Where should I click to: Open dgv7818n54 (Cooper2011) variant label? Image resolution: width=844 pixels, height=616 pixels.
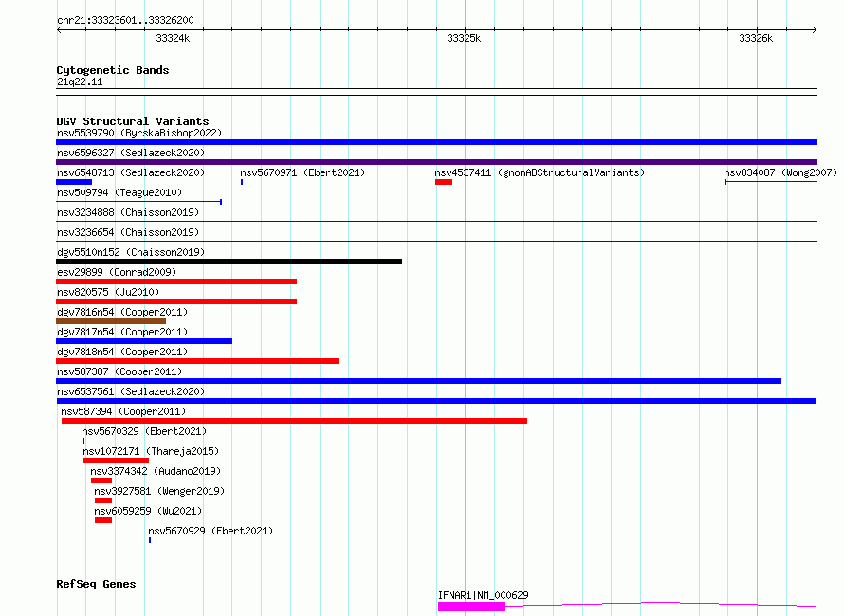[x=122, y=352]
